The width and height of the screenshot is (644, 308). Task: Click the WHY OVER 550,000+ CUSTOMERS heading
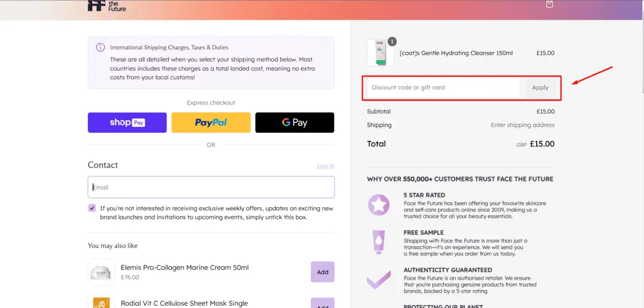pos(460,179)
